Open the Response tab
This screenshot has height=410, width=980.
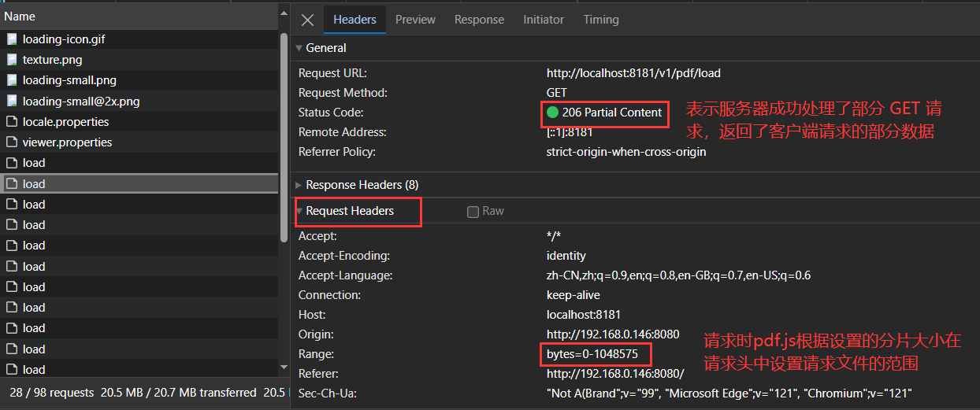pos(479,20)
